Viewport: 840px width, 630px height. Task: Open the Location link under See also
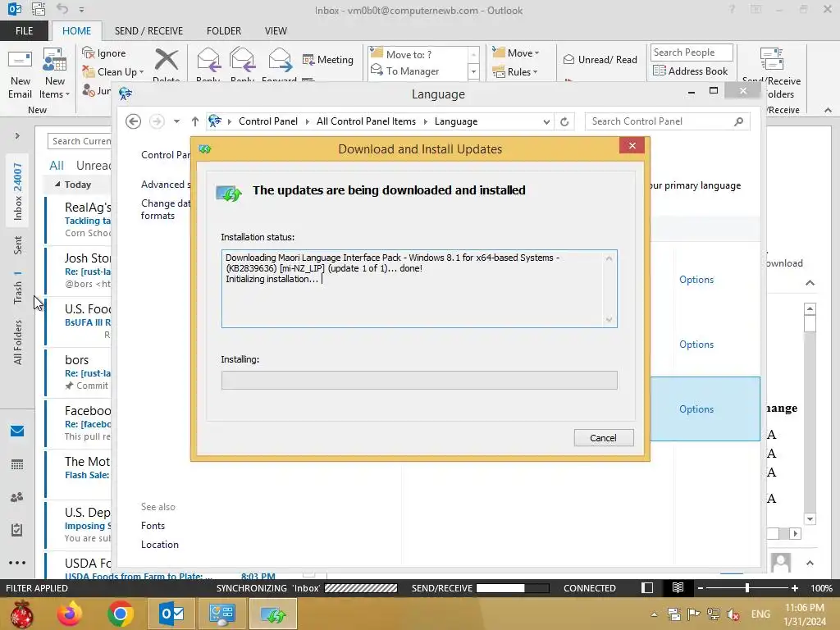point(160,545)
